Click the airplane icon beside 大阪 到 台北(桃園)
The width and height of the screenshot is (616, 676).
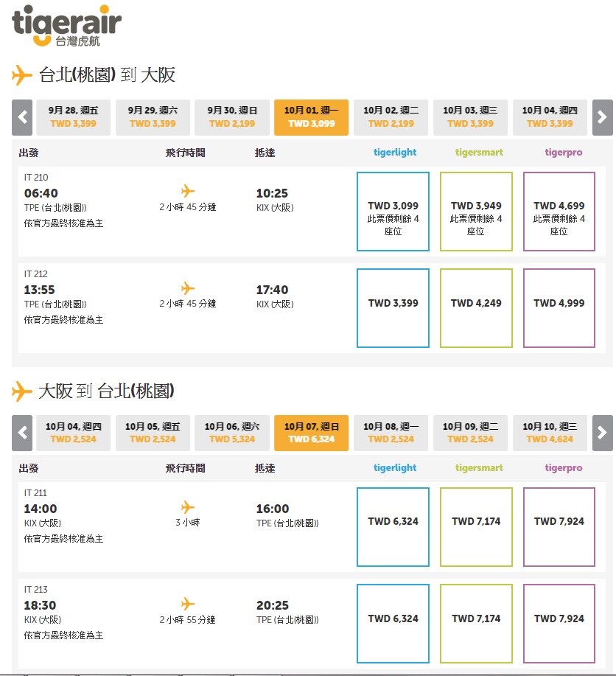click(x=22, y=391)
